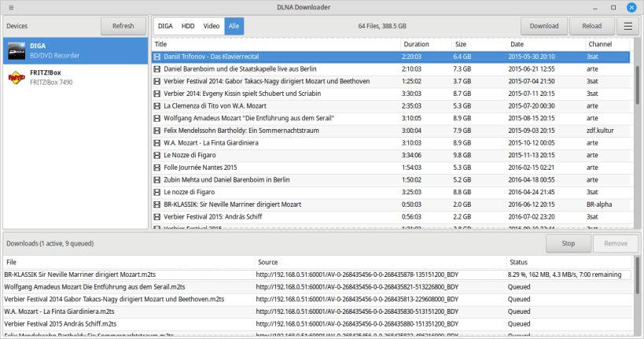Sort files by Channel column header
Viewport: 644px width, 339px height.
608,44
